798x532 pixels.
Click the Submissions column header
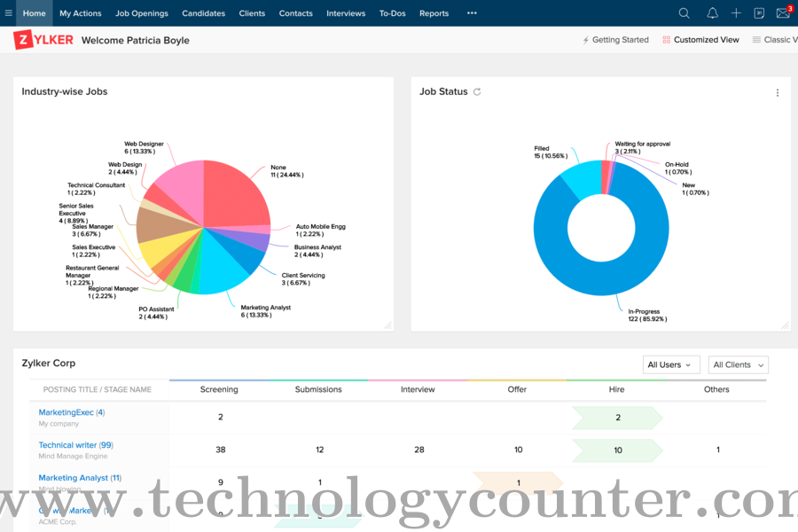pos(318,389)
